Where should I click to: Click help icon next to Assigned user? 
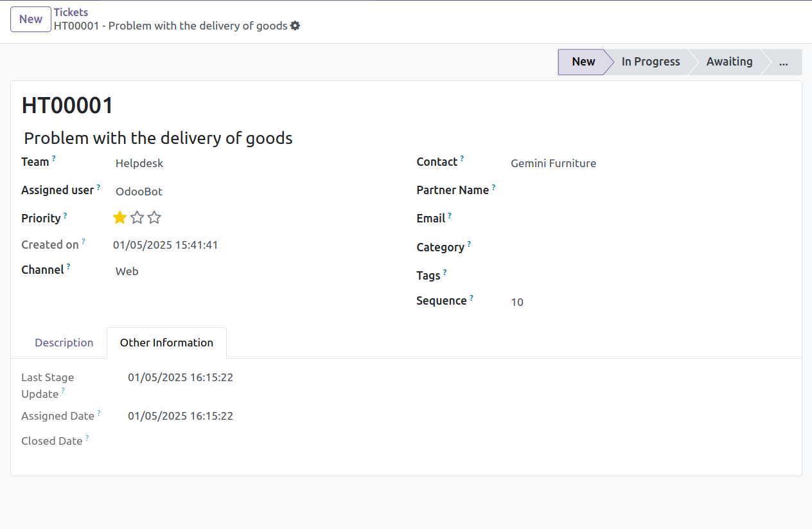click(98, 188)
